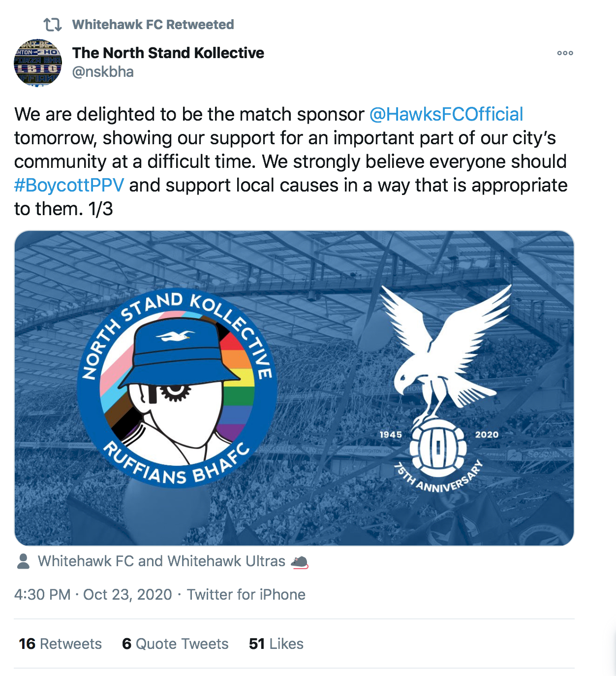Open The North Stand Kollective display name
Image resolution: width=616 pixels, height=676 pixels.
[x=168, y=53]
